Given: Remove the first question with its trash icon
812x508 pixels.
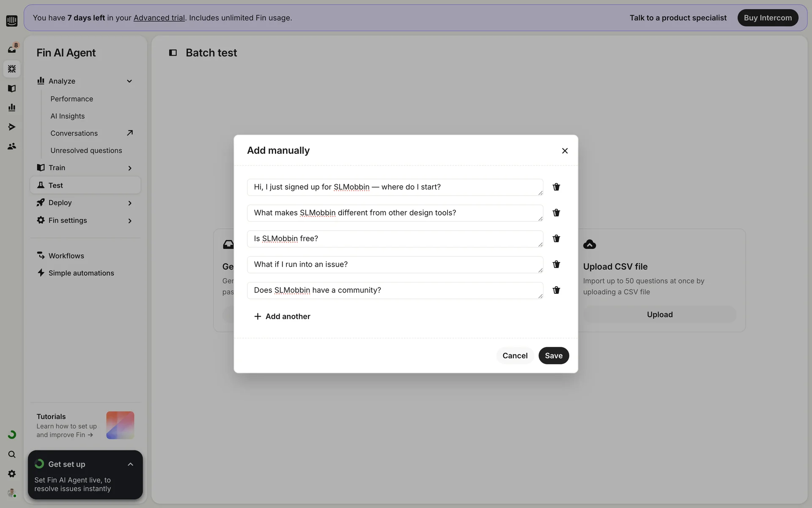Looking at the screenshot, I should coord(556,187).
